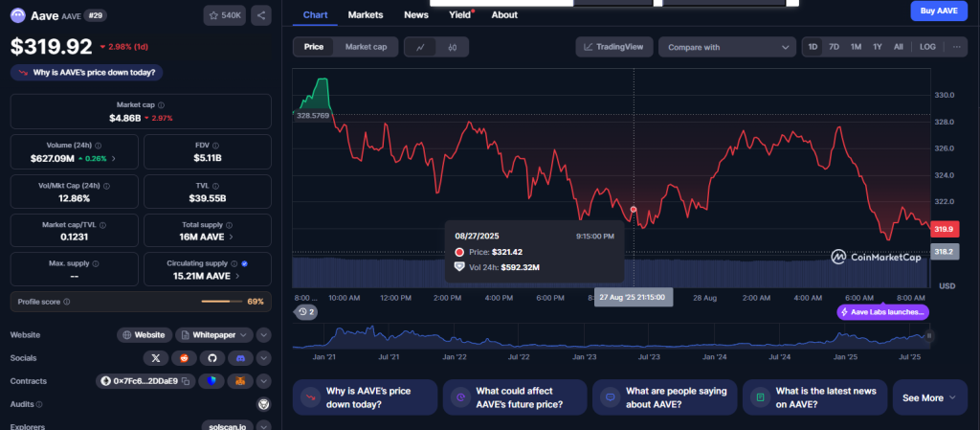Open Aave's X (Twitter) social link
This screenshot has height=430, width=980.
156,357
